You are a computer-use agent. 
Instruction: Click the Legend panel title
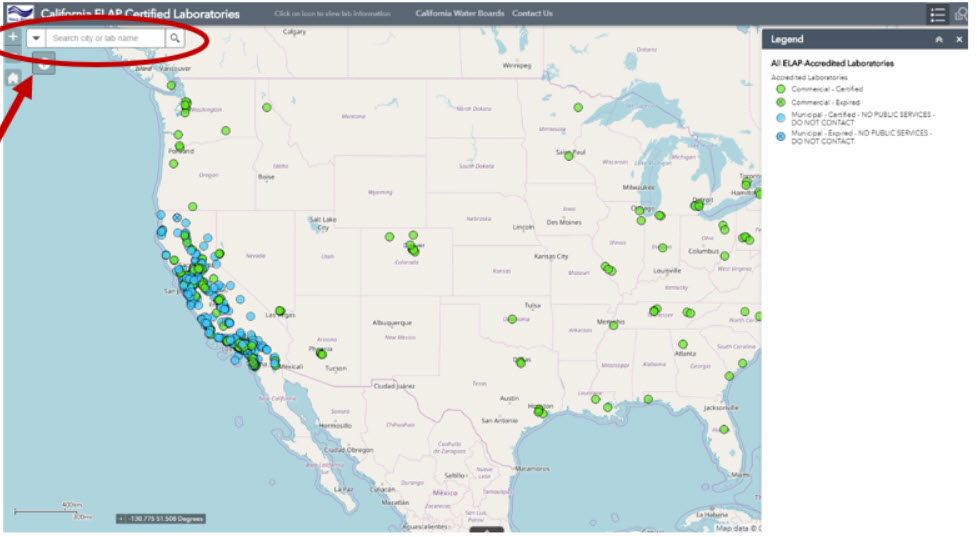pos(787,39)
